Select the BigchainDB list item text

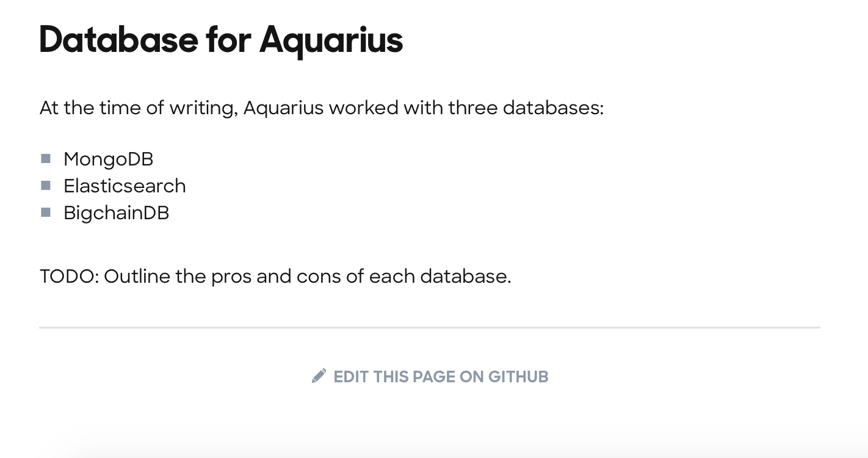pyautogui.click(x=116, y=213)
